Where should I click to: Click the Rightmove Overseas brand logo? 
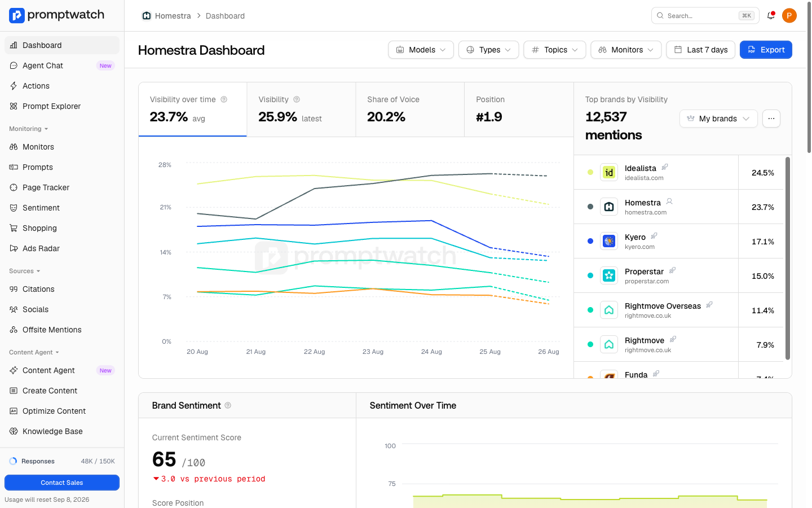pyautogui.click(x=609, y=310)
